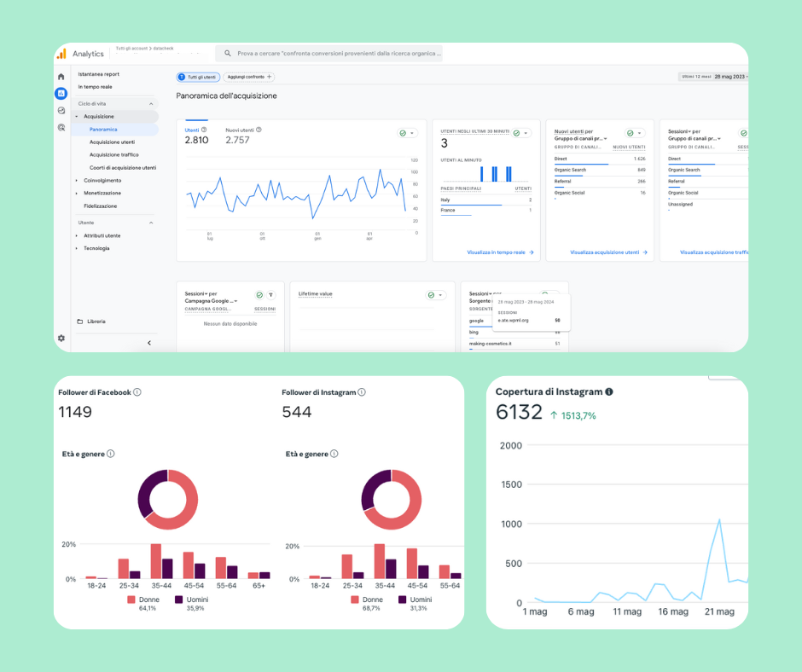Select Acquisizione traffico in the sidebar
The width and height of the screenshot is (802, 672).
click(x=113, y=154)
